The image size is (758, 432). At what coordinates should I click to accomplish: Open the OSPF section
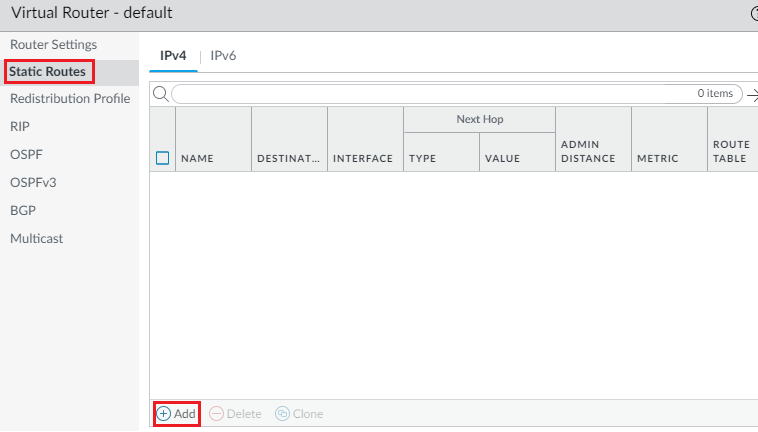(26, 155)
